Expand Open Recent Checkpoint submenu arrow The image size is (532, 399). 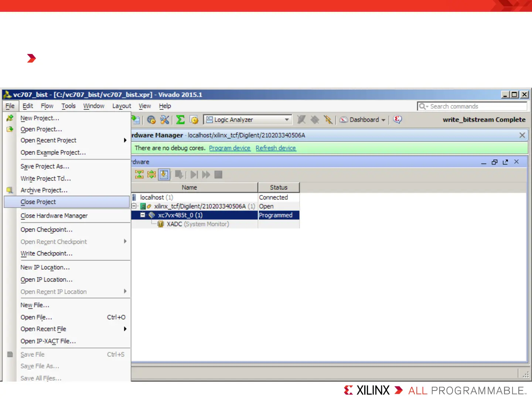tap(125, 241)
